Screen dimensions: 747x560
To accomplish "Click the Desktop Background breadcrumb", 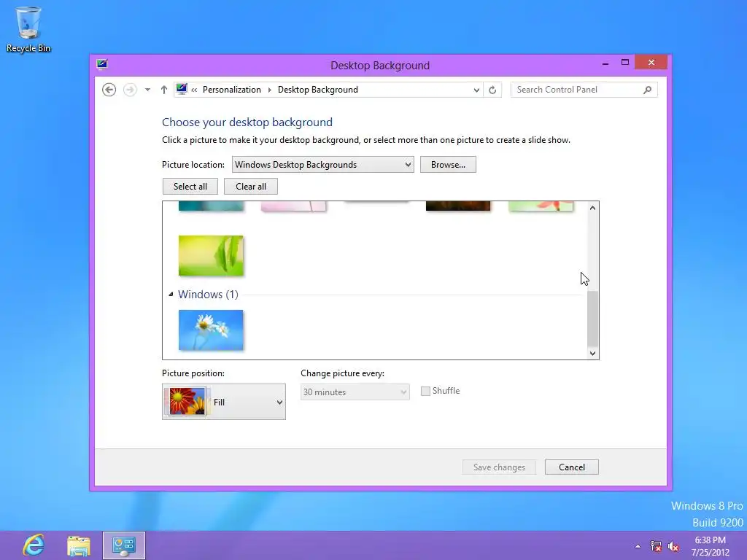I will (x=318, y=90).
